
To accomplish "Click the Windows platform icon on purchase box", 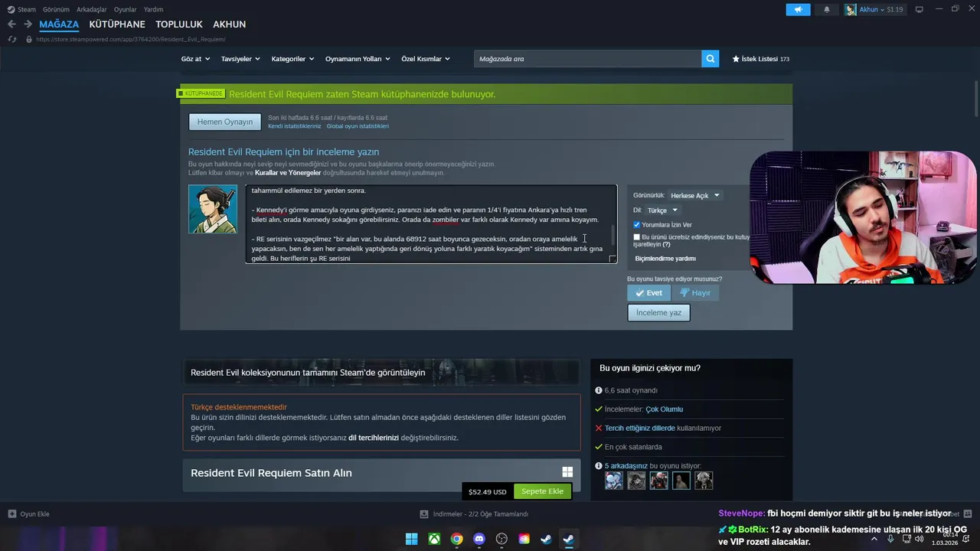I will pyautogui.click(x=567, y=472).
